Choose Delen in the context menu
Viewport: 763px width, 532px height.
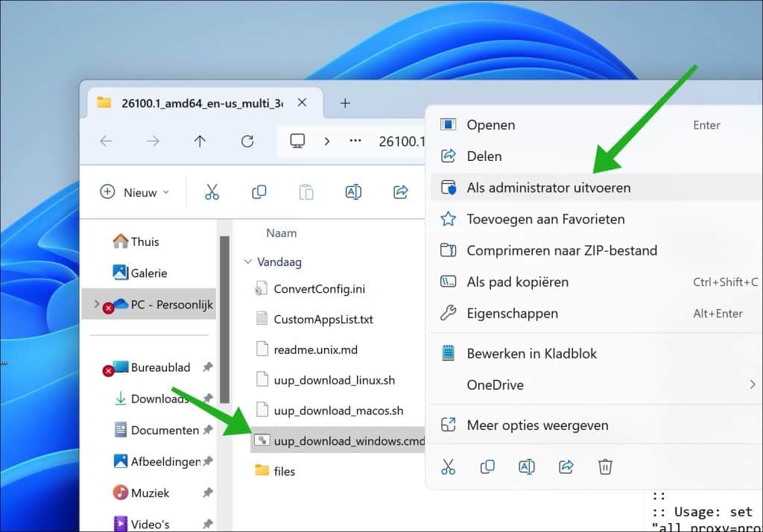point(594,156)
